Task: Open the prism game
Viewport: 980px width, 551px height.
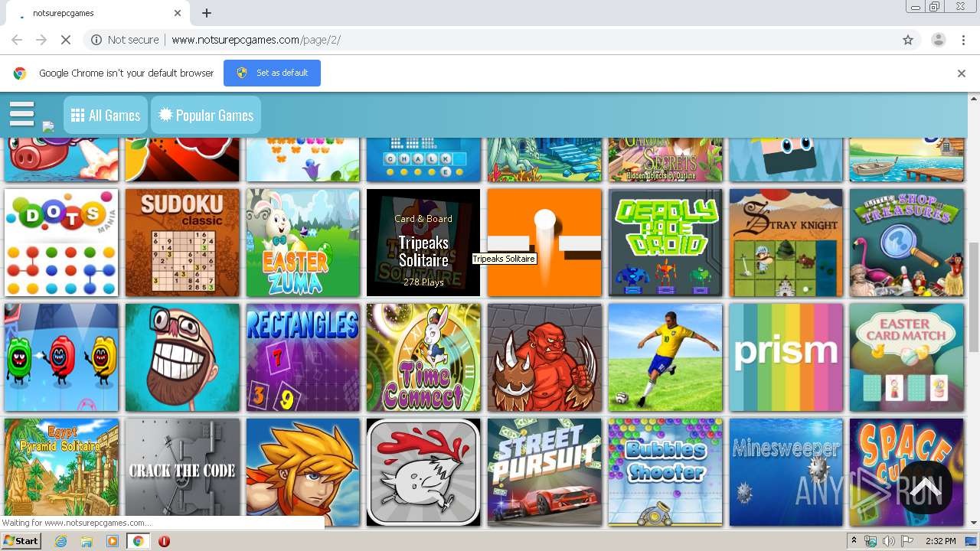Action: point(786,357)
